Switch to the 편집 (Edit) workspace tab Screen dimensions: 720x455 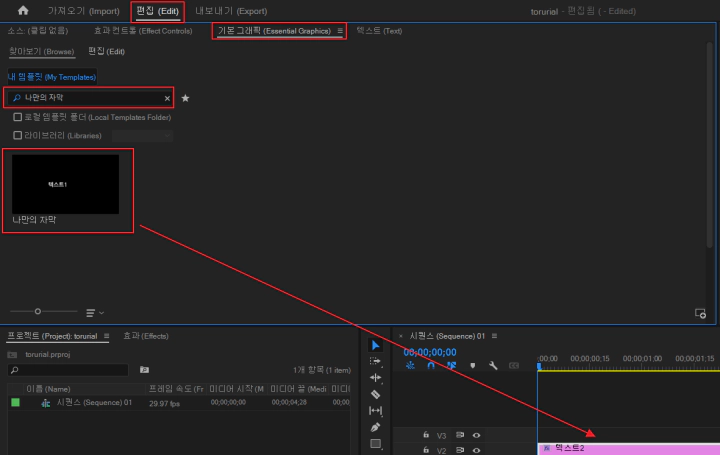(x=158, y=11)
